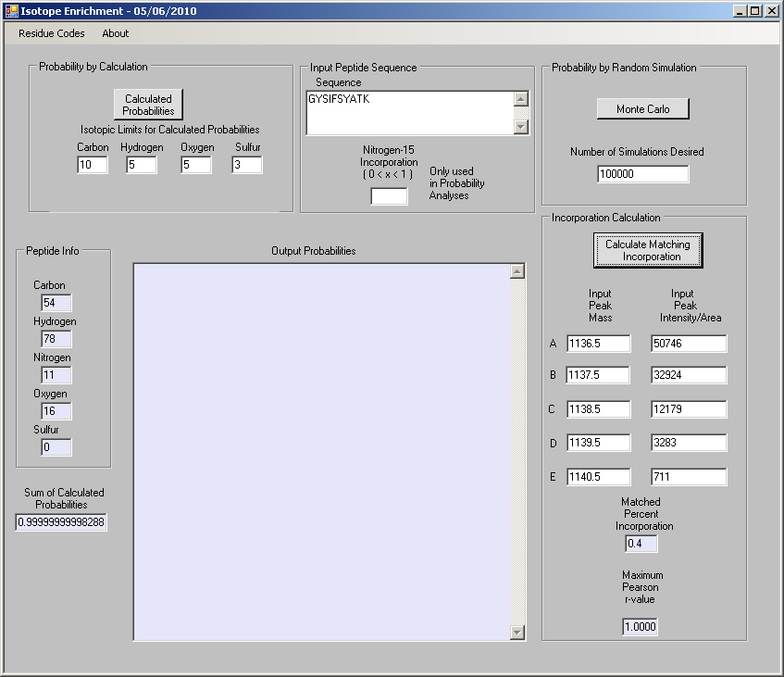Run the Monte Carlo simulation button
The height and width of the screenshot is (677, 784).
642,109
